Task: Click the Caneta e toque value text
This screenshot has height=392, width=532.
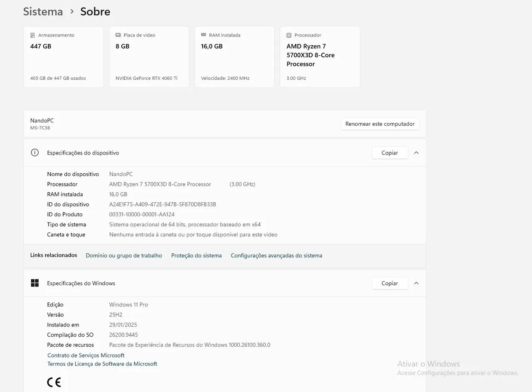Action: click(193, 235)
